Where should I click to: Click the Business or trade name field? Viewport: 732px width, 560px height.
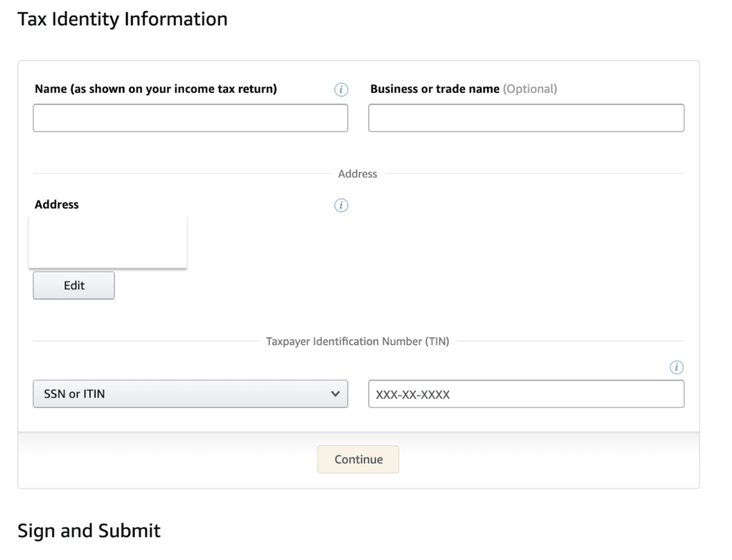(x=525, y=117)
